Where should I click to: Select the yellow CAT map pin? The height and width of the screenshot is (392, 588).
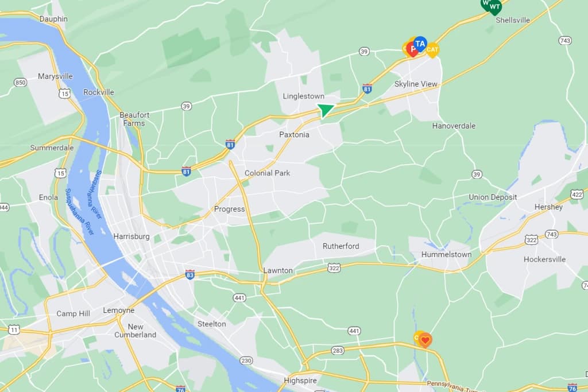[x=432, y=50]
